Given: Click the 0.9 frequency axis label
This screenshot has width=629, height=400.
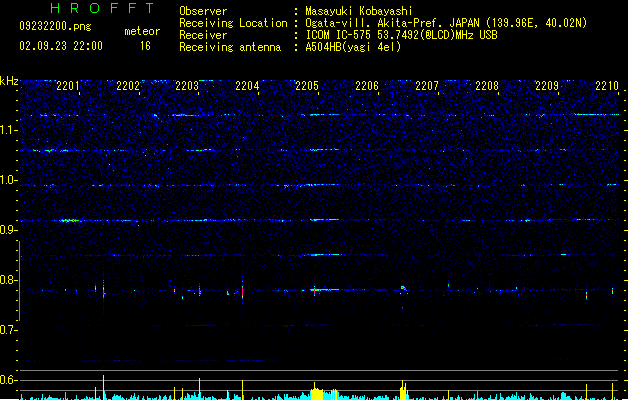Looking at the screenshot, I should click(9, 230).
